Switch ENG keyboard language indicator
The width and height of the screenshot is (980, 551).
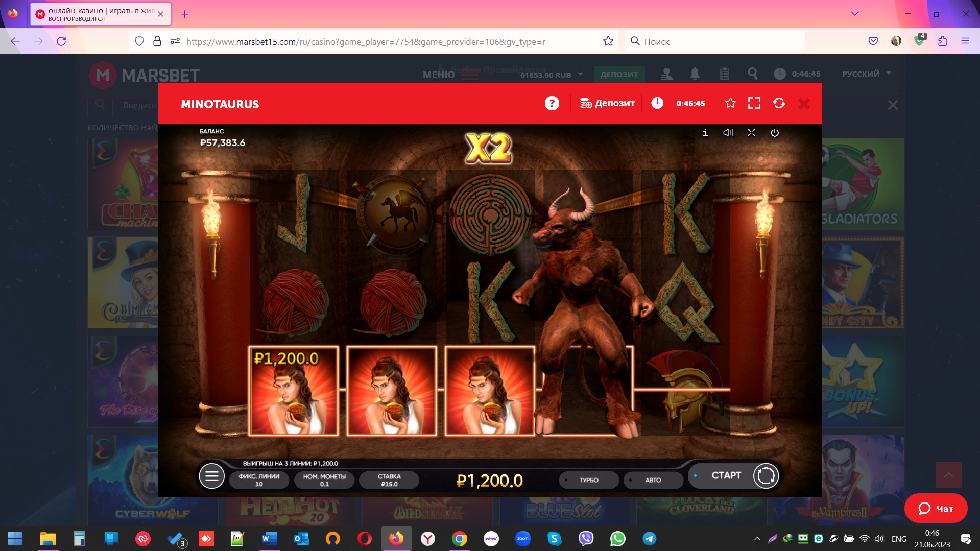[899, 539]
